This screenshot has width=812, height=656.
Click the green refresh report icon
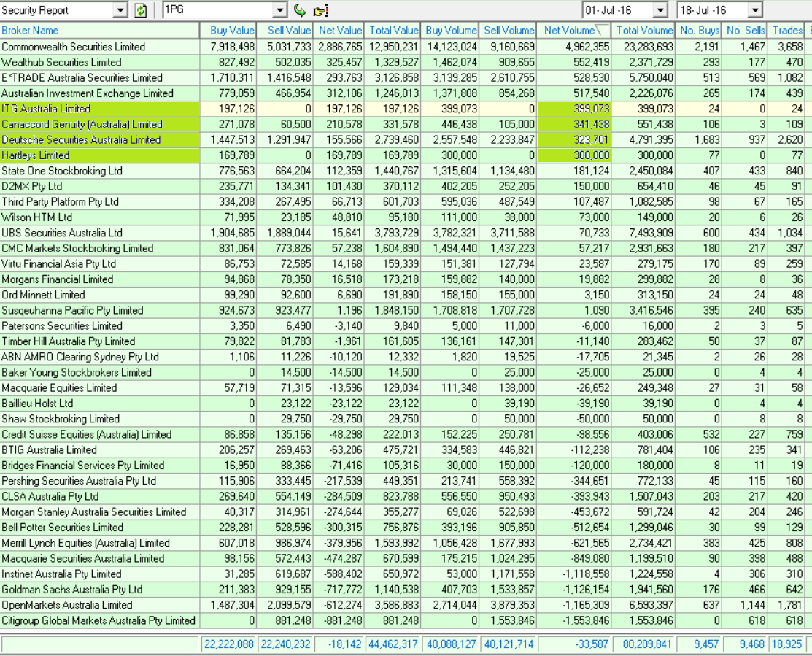pyautogui.click(x=140, y=9)
